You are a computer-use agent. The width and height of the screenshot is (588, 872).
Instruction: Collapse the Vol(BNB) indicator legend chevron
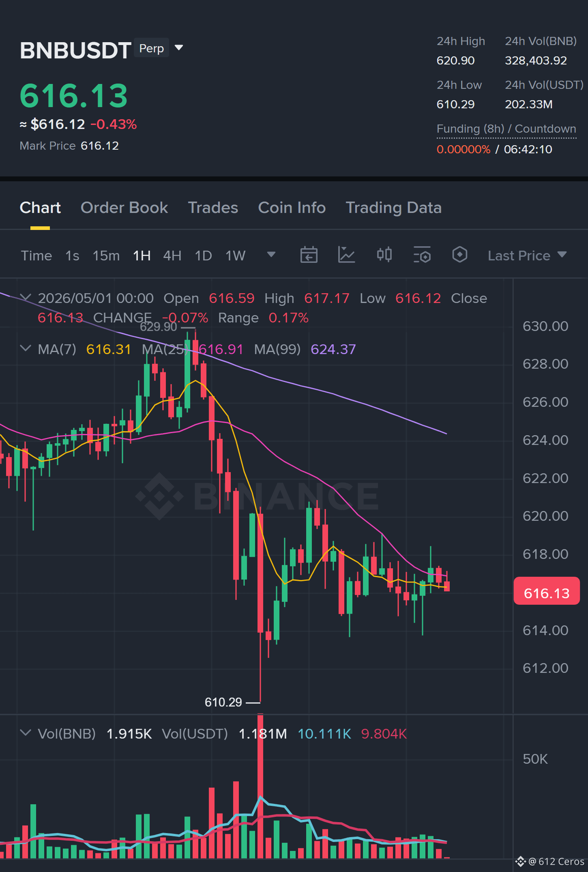point(26,733)
